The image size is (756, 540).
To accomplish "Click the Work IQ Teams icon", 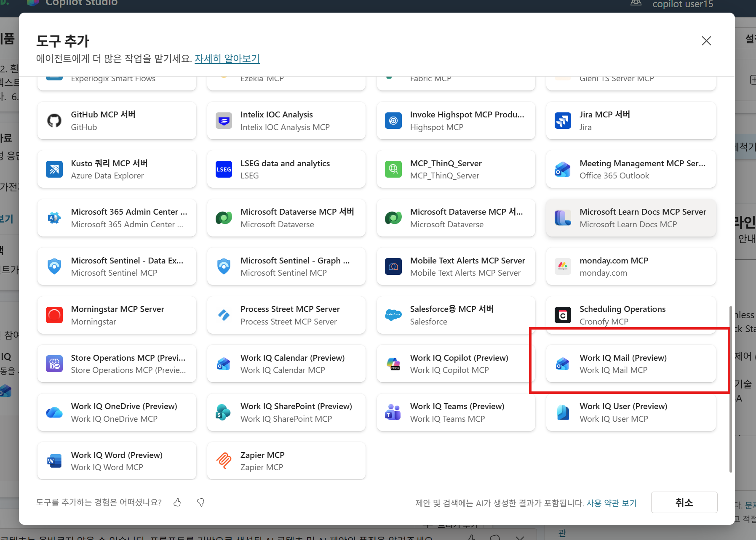I will pos(393,412).
